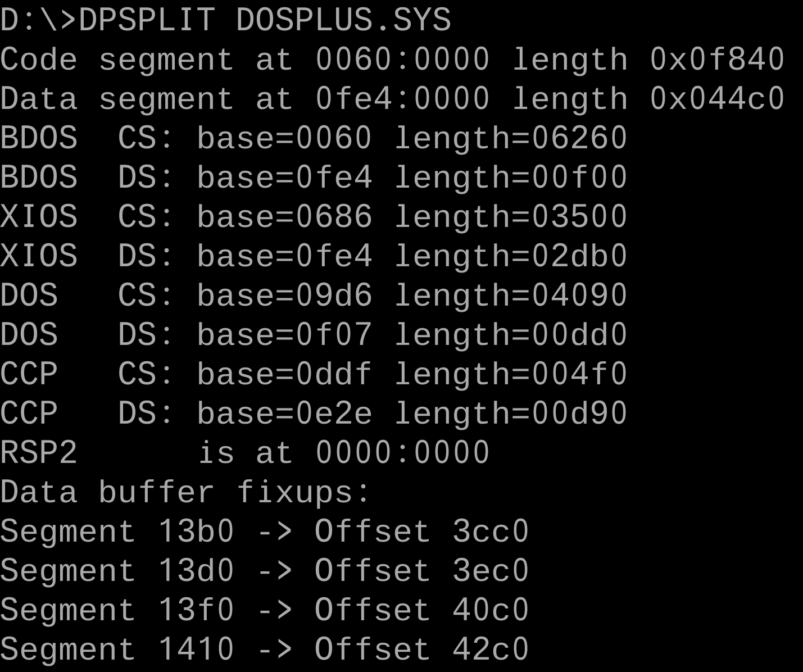Click the DOSPLUS.SYS filename argument

(343, 21)
